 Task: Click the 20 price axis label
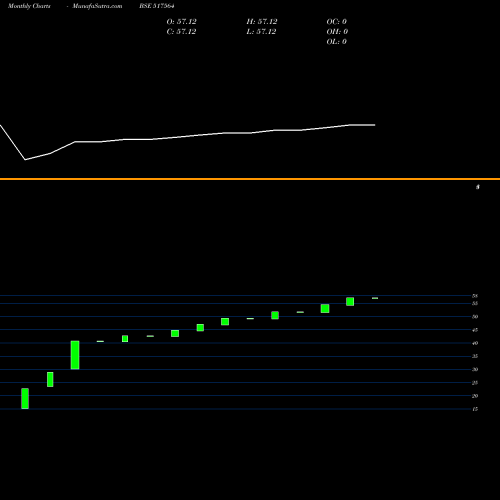tap(475, 396)
